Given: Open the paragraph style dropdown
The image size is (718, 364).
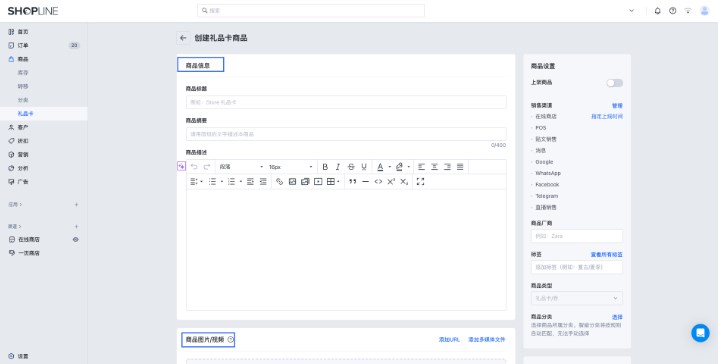Looking at the screenshot, I should coord(241,167).
